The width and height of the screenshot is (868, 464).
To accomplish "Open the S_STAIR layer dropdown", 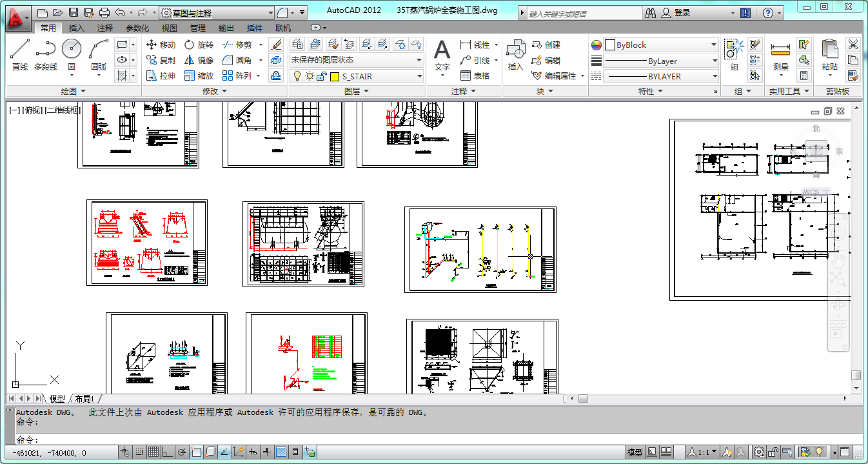I will tap(357, 76).
